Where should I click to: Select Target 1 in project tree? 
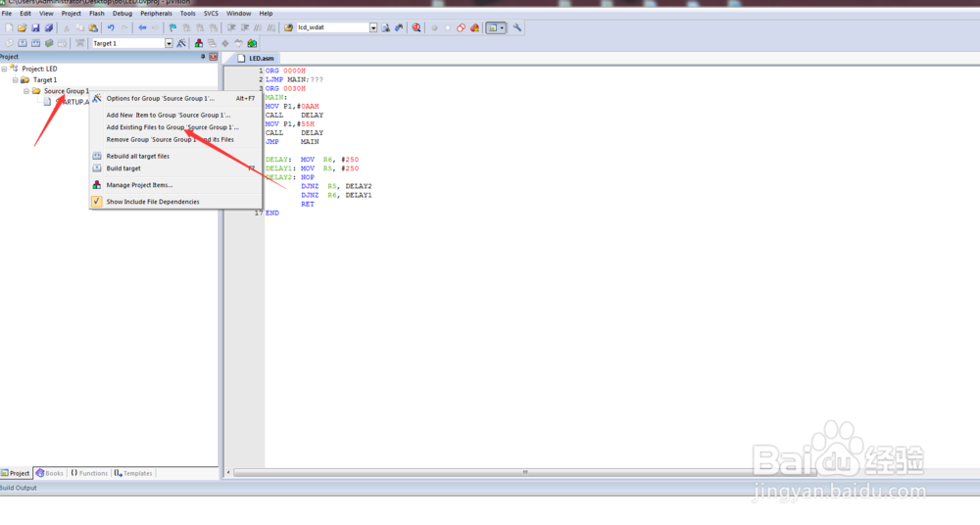coord(44,80)
